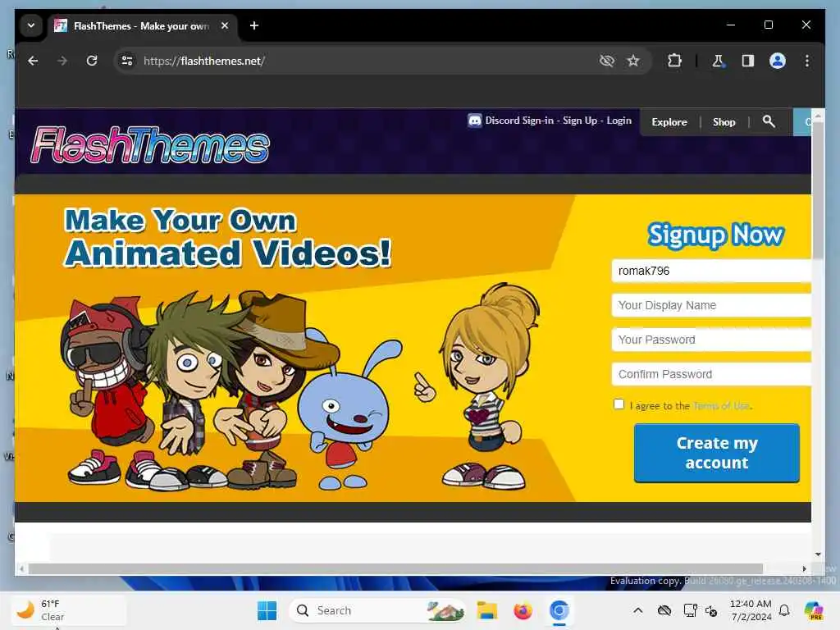The image size is (840, 630).
Task: Click the horizontal scrollbar right arrow
Action: [x=804, y=568]
